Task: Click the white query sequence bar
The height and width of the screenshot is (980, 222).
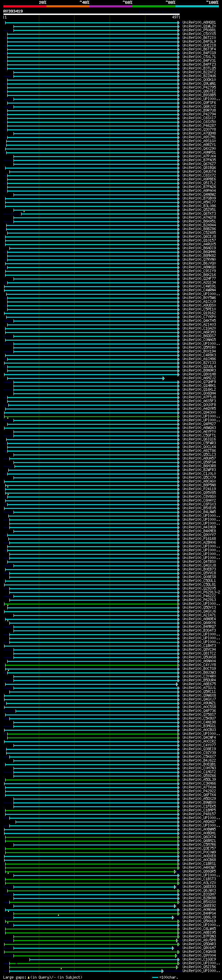Action: [x=92, y=15]
